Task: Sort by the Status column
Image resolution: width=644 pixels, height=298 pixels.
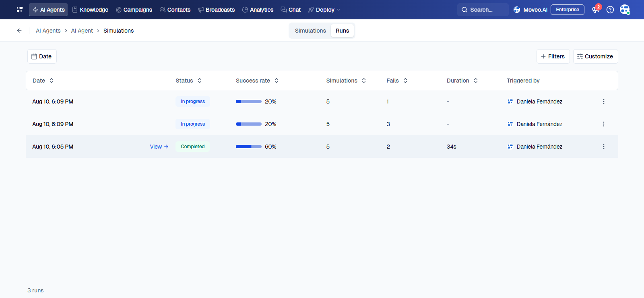Action: pos(189,81)
